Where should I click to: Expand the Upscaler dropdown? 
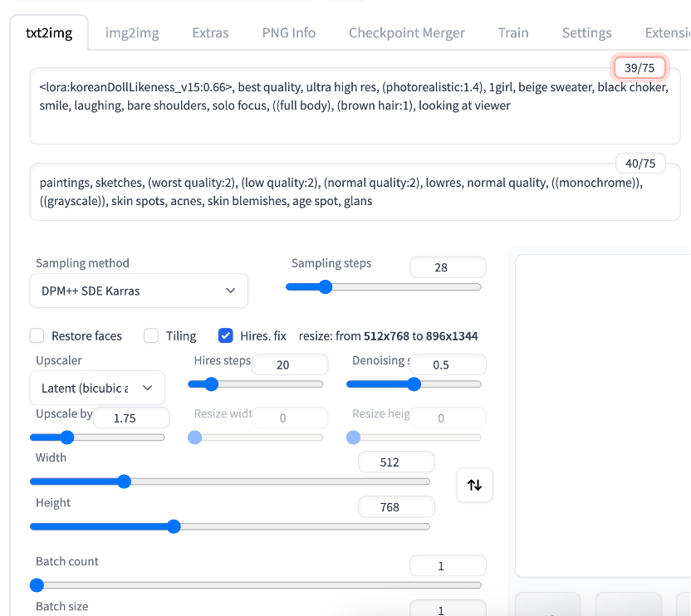pos(97,388)
